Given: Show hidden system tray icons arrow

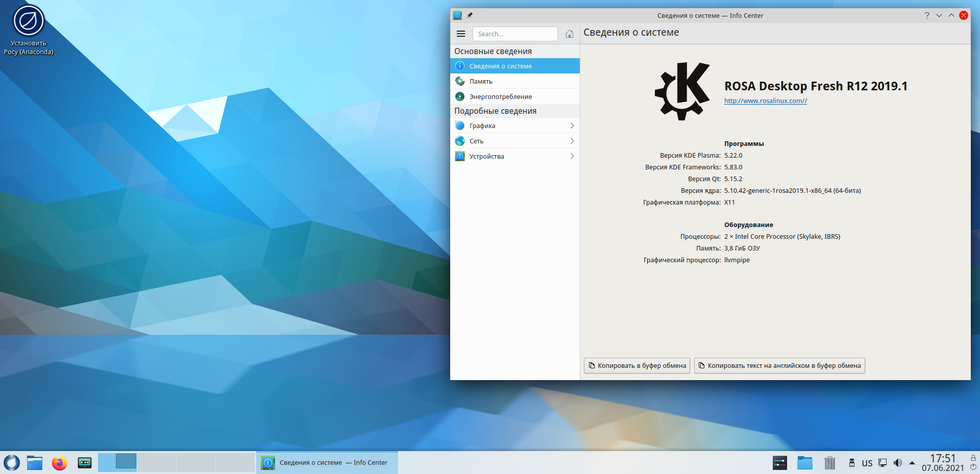Looking at the screenshot, I should coord(912,463).
